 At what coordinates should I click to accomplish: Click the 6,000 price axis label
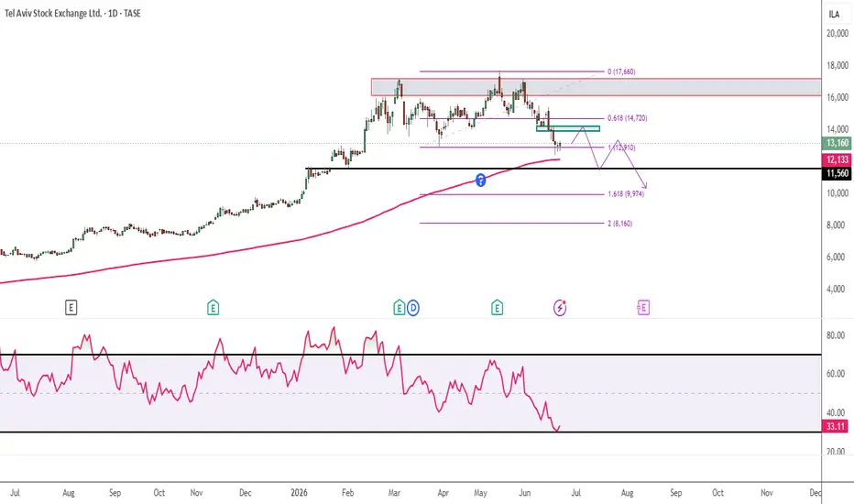click(838, 257)
